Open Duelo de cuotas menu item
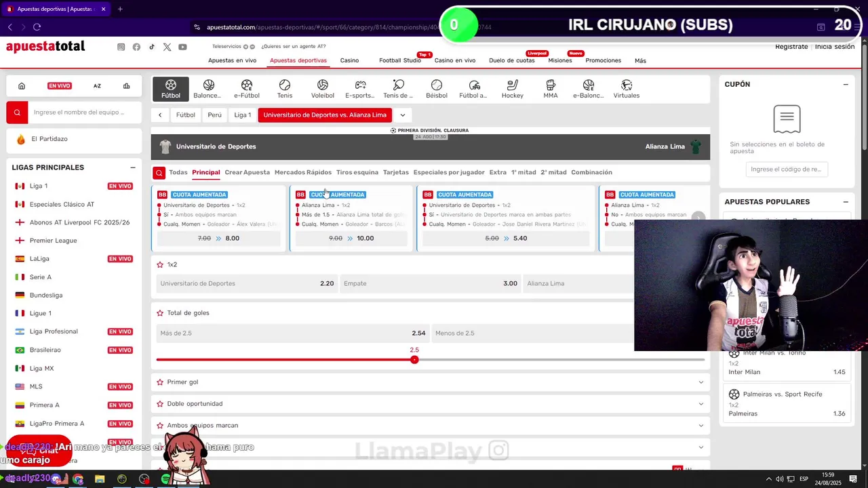 coord(512,60)
